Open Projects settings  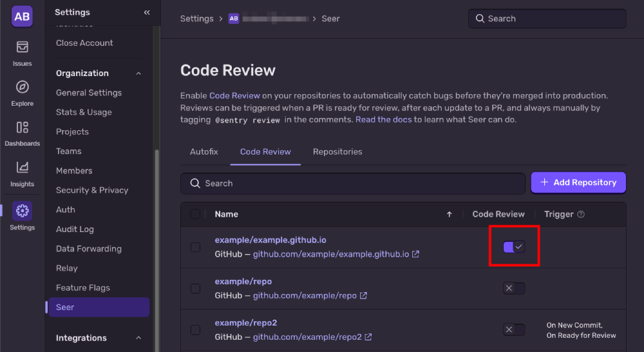pyautogui.click(x=72, y=132)
